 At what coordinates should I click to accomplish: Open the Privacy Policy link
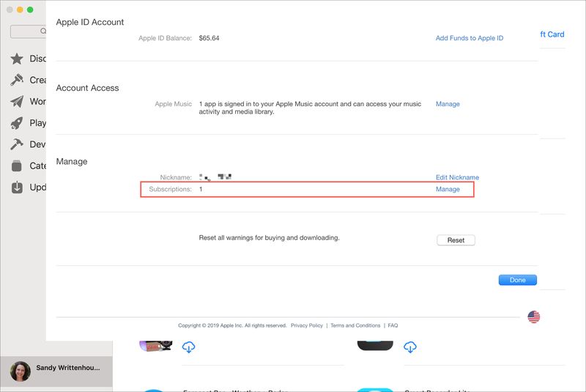(x=307, y=325)
